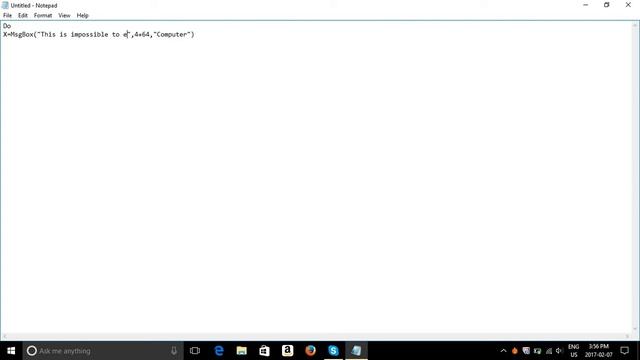
Task: Open the Help menu
Action: pos(82,16)
